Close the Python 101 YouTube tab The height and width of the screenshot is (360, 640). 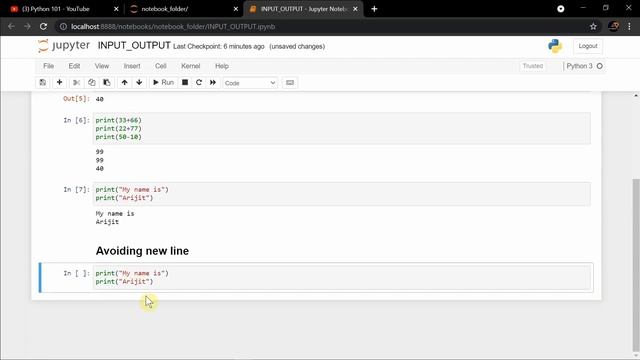(116, 9)
